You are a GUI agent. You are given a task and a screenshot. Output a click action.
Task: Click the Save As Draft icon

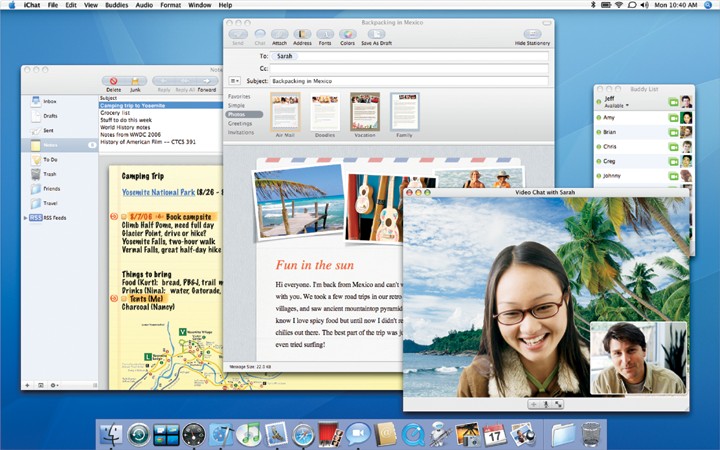pos(376,34)
